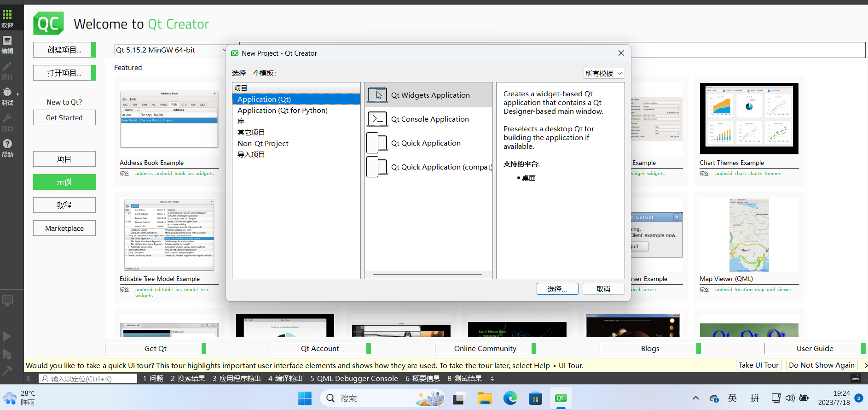The image size is (868, 410).
Task: Select the 库 category
Action: (296, 121)
